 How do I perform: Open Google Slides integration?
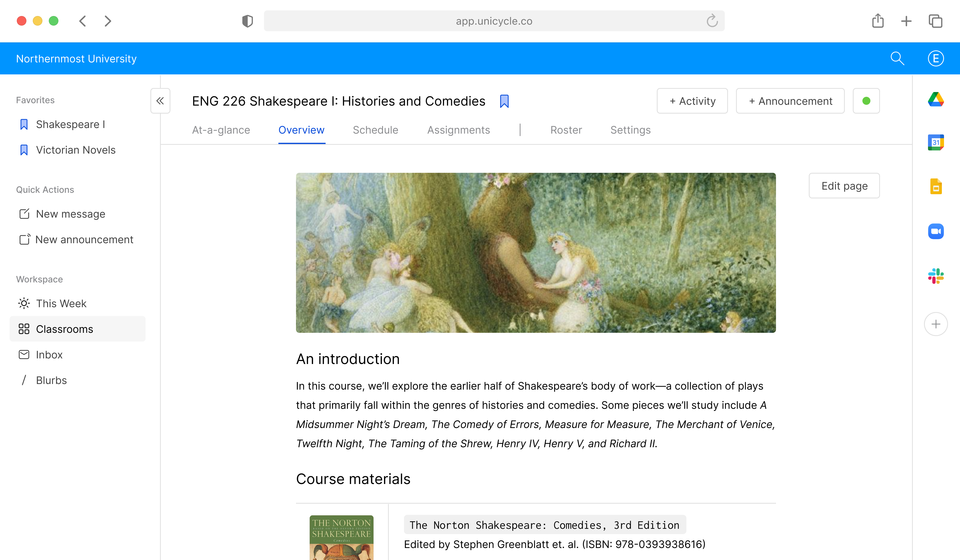coord(936,187)
